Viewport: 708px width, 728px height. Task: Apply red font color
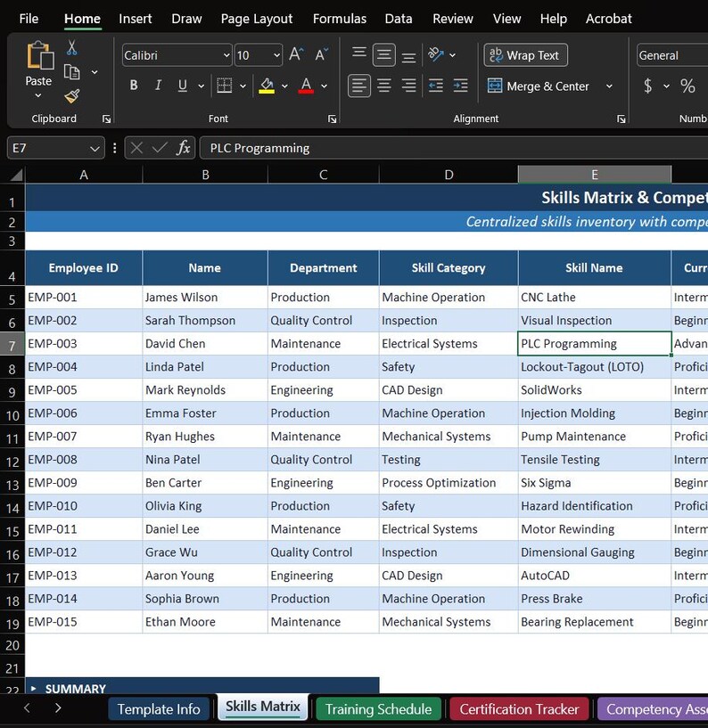coord(306,86)
